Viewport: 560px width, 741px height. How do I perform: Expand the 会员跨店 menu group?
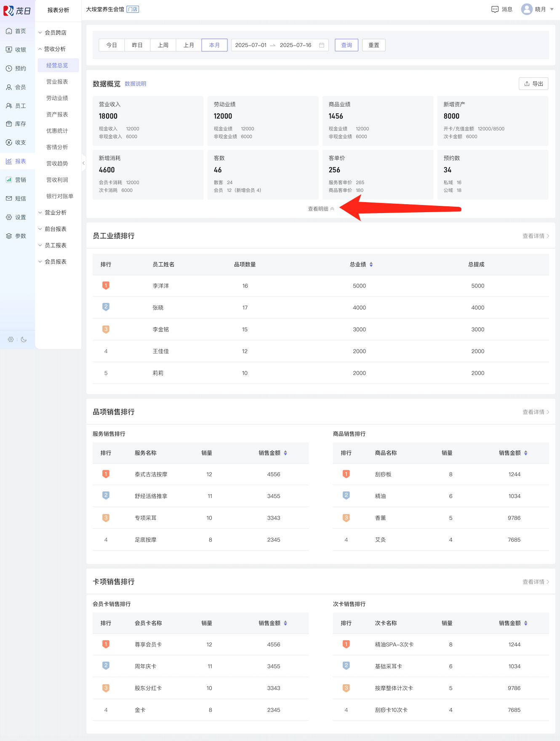point(55,32)
